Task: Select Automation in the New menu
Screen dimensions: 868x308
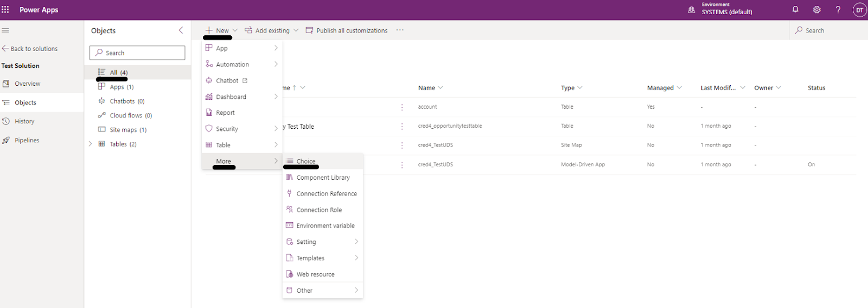Action: tap(242, 64)
